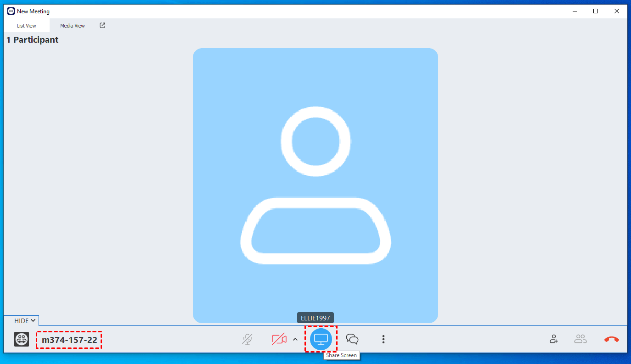Invite a participant with the add-person icon
Viewport: 631px width, 364px height.
pyautogui.click(x=554, y=339)
